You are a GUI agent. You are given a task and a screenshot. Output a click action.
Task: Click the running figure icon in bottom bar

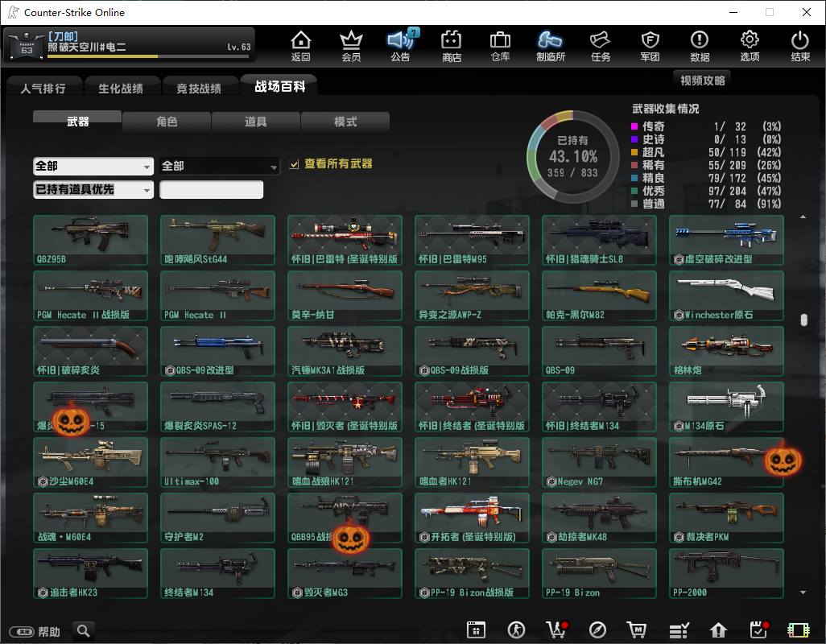[516, 630]
